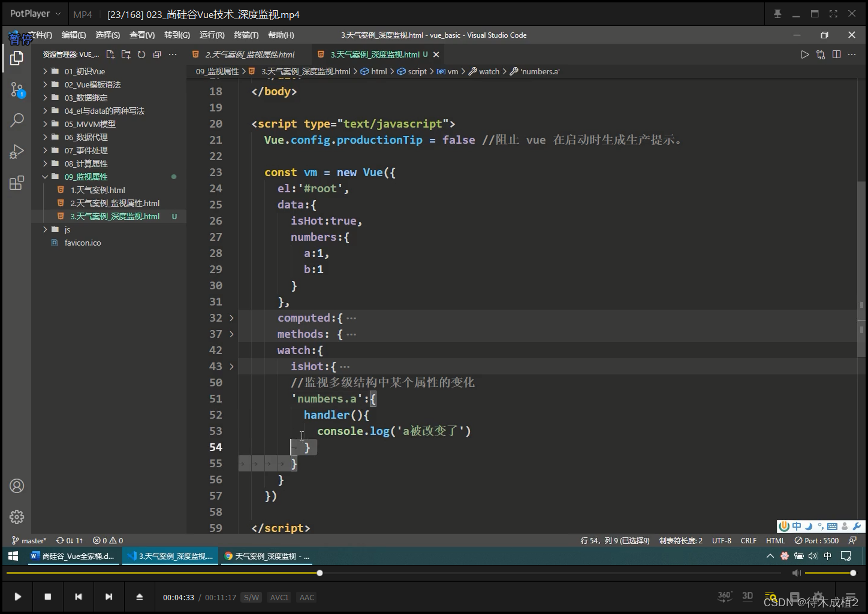The width and height of the screenshot is (868, 614).
Task: Collapse all folders in explorer
Action: [x=157, y=55]
